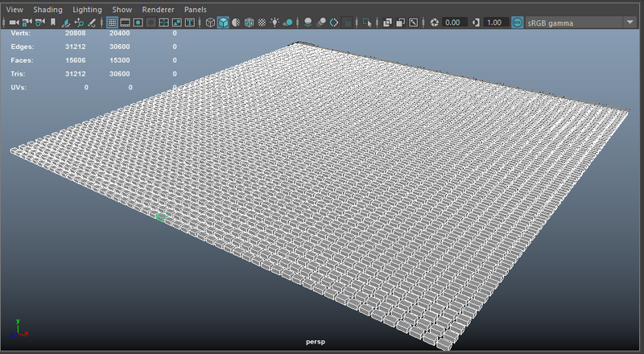This screenshot has width=644, height=354.
Task: Toggle the Motion Blur icon
Action: pyautogui.click(x=321, y=23)
